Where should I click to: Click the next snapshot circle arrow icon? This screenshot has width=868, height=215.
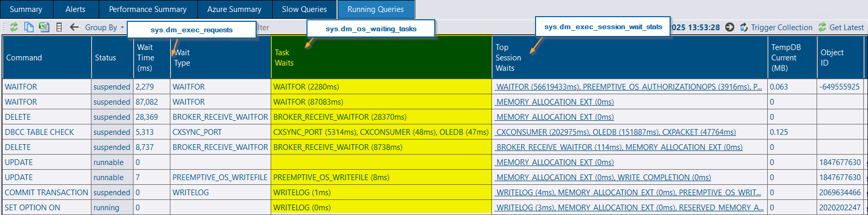pos(730,27)
